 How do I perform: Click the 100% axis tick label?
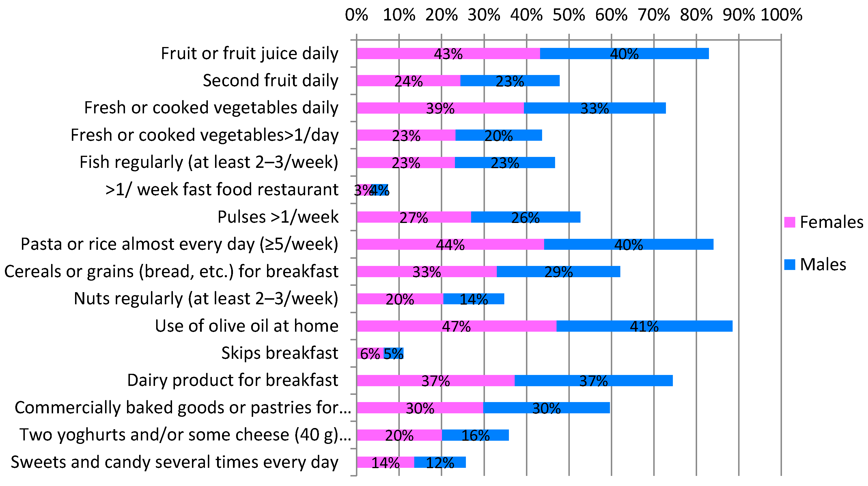781,15
